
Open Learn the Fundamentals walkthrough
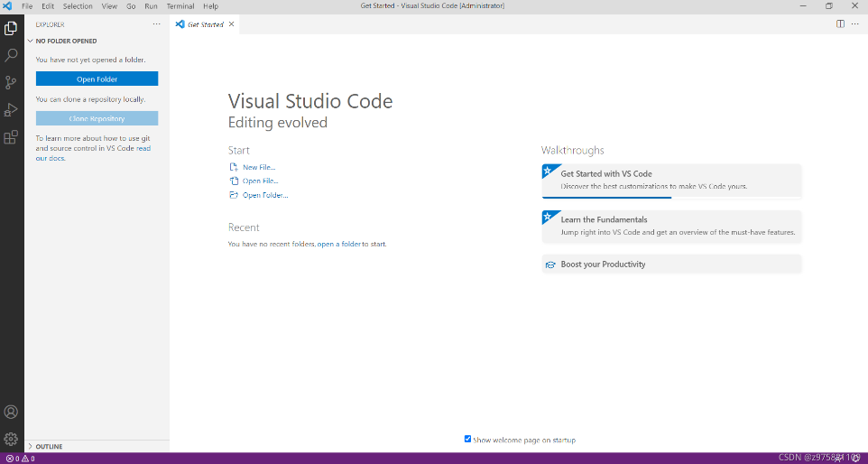tap(671, 226)
